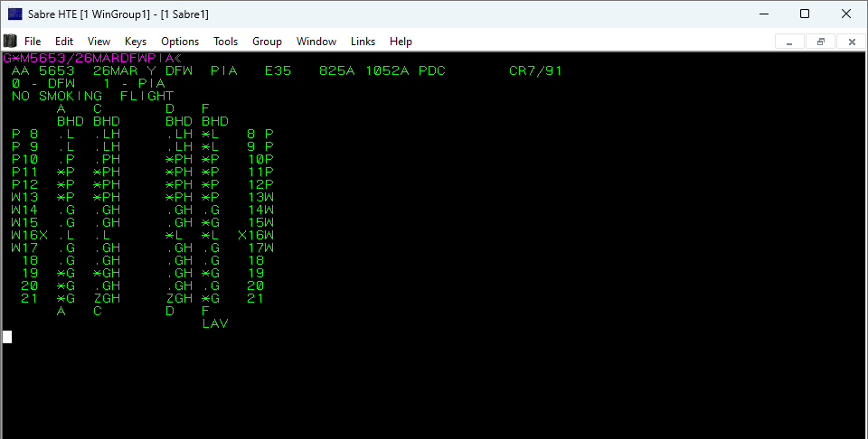Open the File menu

[x=33, y=42]
